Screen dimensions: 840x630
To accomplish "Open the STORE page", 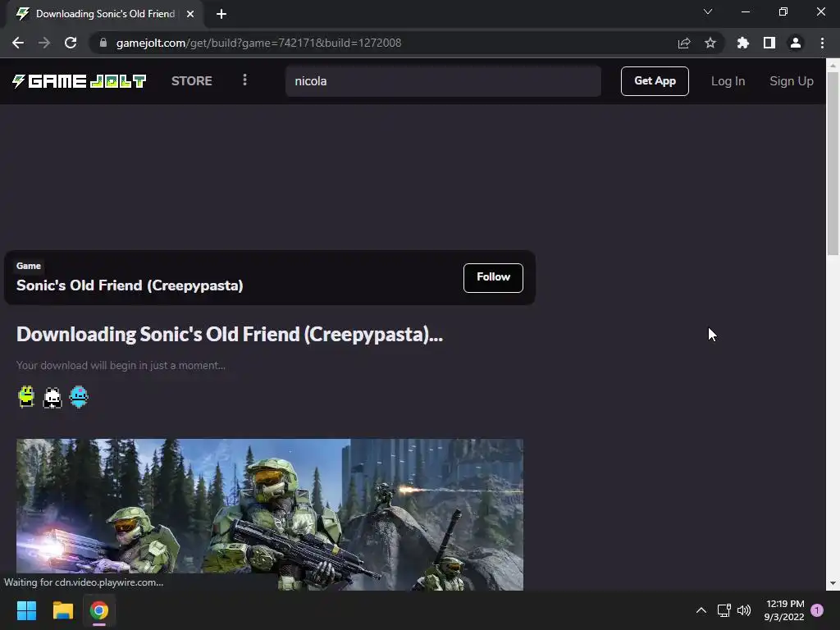I will point(191,81).
